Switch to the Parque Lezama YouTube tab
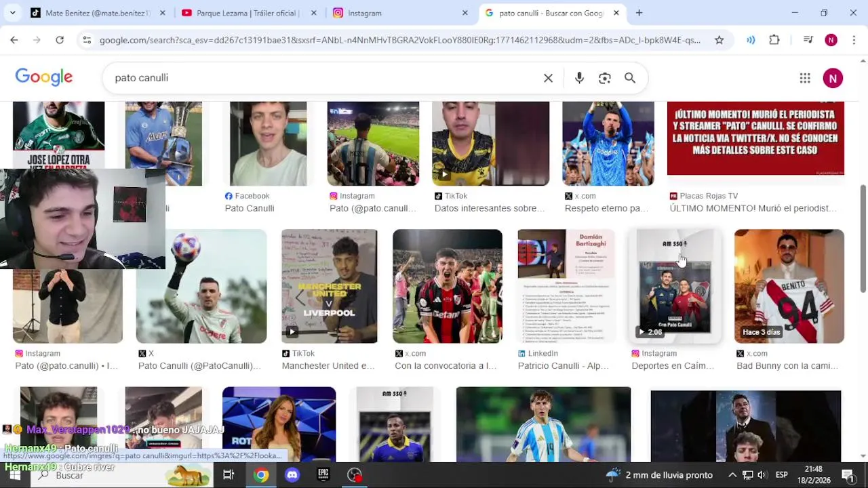The height and width of the screenshot is (488, 868). (x=250, y=13)
